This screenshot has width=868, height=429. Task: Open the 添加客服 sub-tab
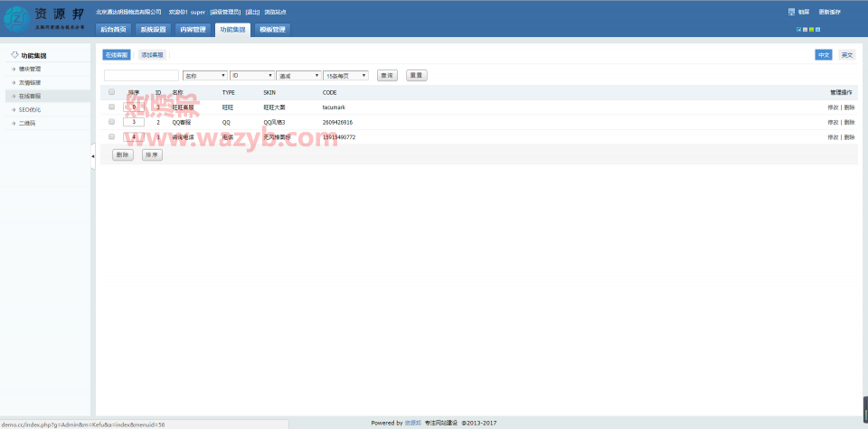pos(152,55)
